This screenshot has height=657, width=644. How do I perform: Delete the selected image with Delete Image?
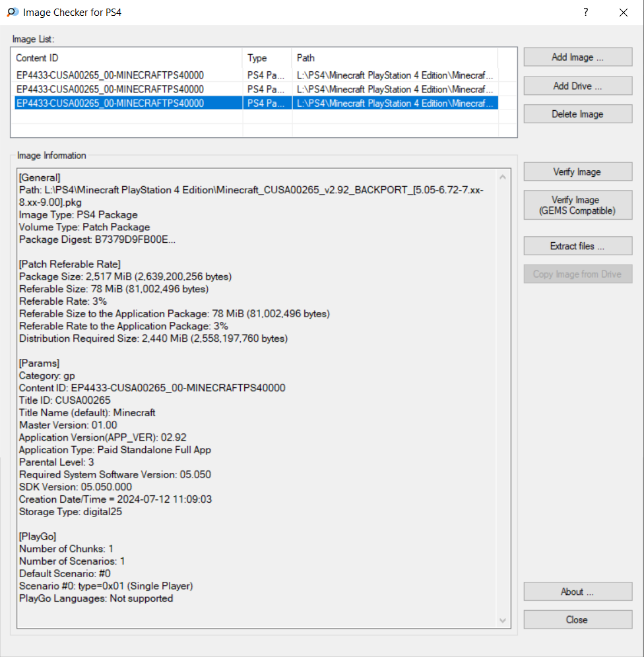pos(578,114)
